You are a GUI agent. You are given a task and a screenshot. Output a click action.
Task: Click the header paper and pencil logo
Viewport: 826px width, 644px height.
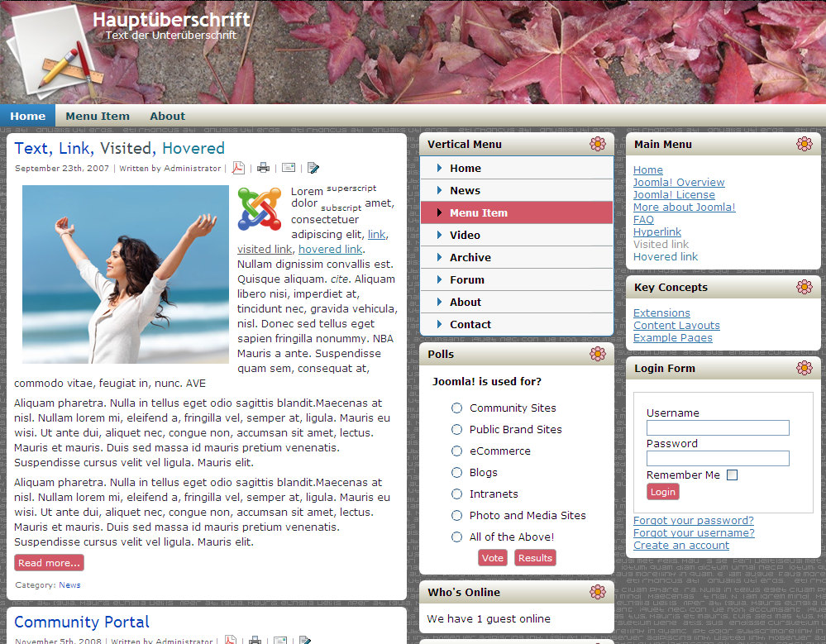[x=55, y=53]
